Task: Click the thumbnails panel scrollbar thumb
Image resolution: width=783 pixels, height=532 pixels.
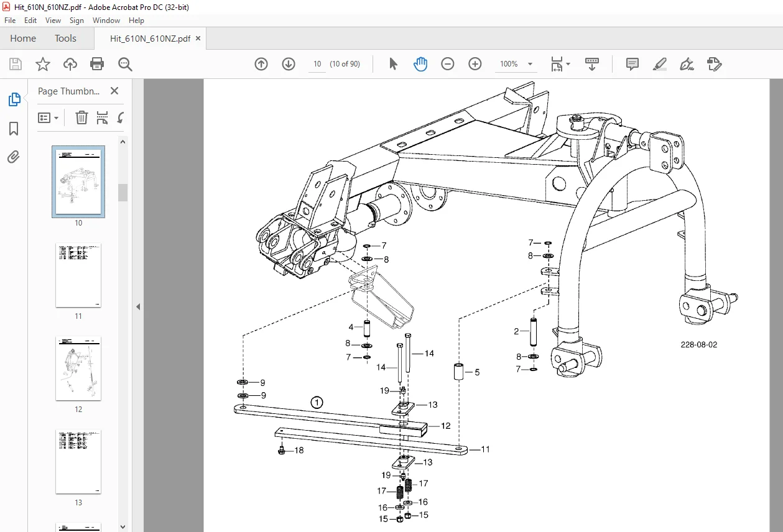Action: coord(123,192)
